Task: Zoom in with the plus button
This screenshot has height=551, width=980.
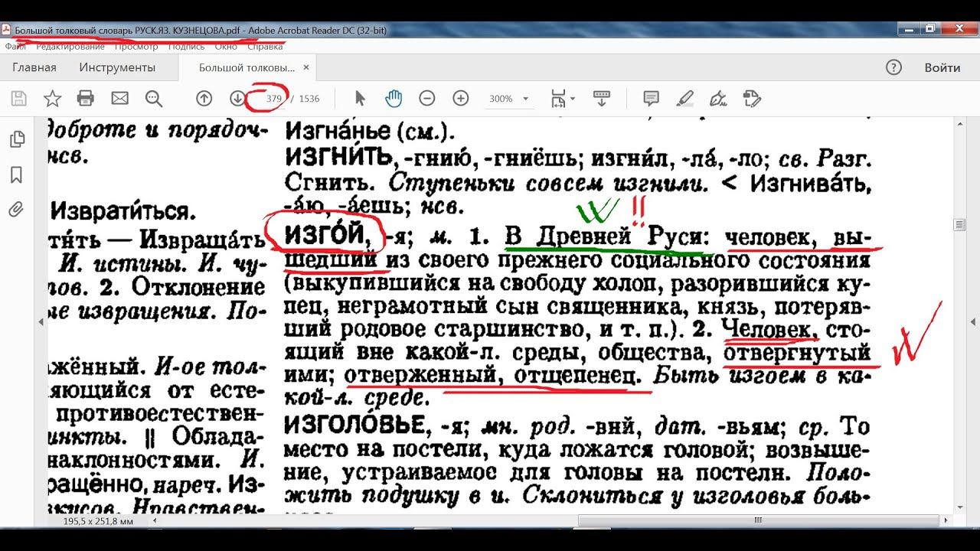Action: pyautogui.click(x=461, y=98)
